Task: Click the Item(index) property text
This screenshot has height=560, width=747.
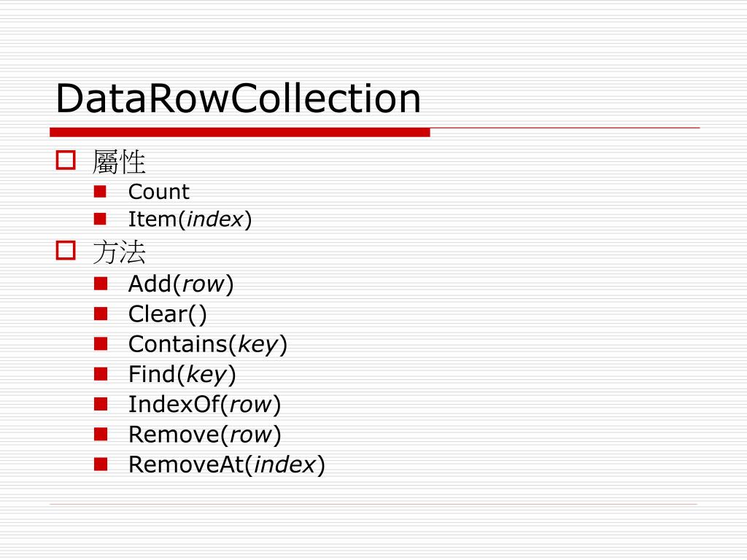Action: pos(190,219)
